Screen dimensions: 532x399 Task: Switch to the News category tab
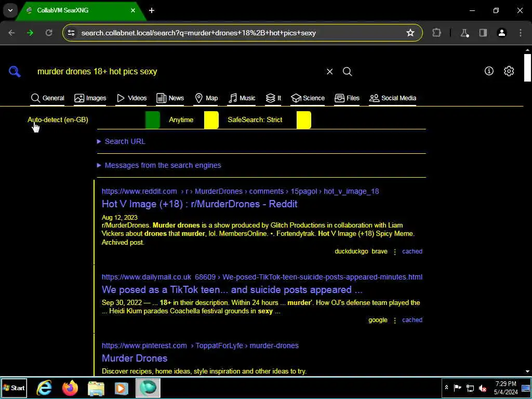pos(170,98)
